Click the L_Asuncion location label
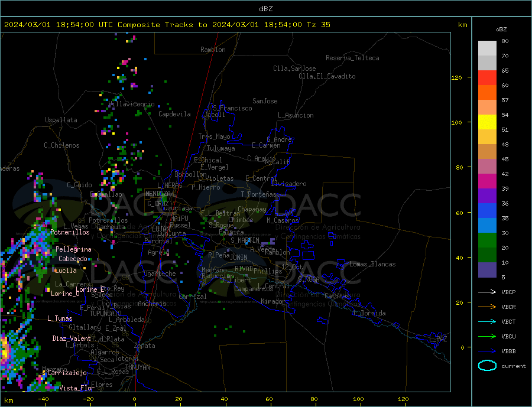 296,115
